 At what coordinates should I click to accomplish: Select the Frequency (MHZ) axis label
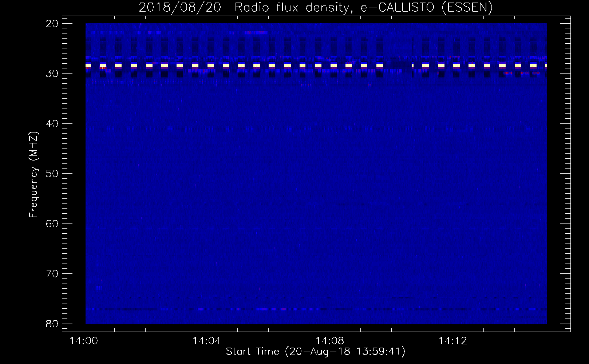33,175
